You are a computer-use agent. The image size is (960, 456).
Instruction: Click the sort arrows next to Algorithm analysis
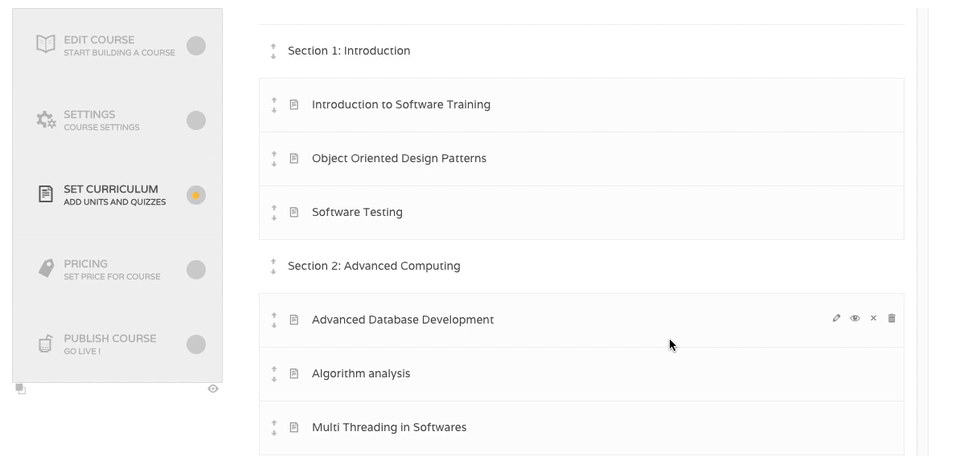[274, 374]
